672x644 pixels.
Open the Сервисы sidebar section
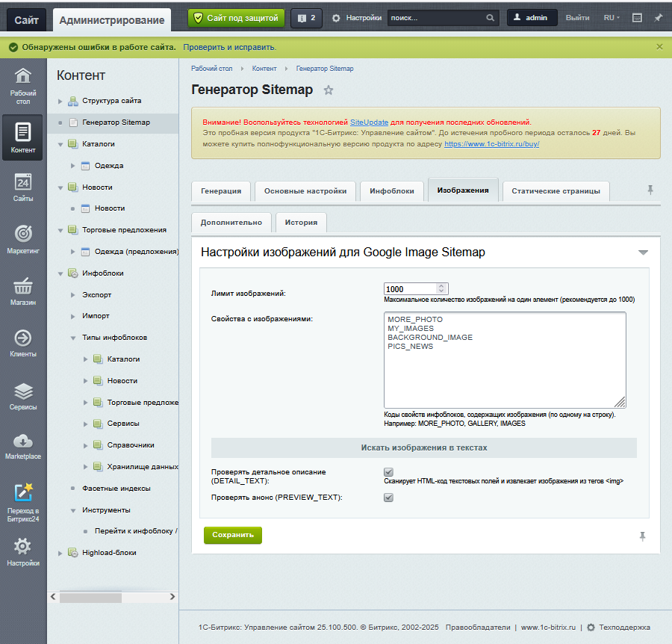[x=23, y=396]
